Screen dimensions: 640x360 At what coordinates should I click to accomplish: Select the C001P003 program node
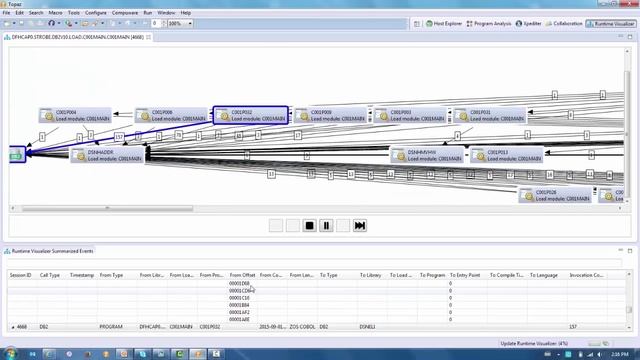click(x=410, y=115)
